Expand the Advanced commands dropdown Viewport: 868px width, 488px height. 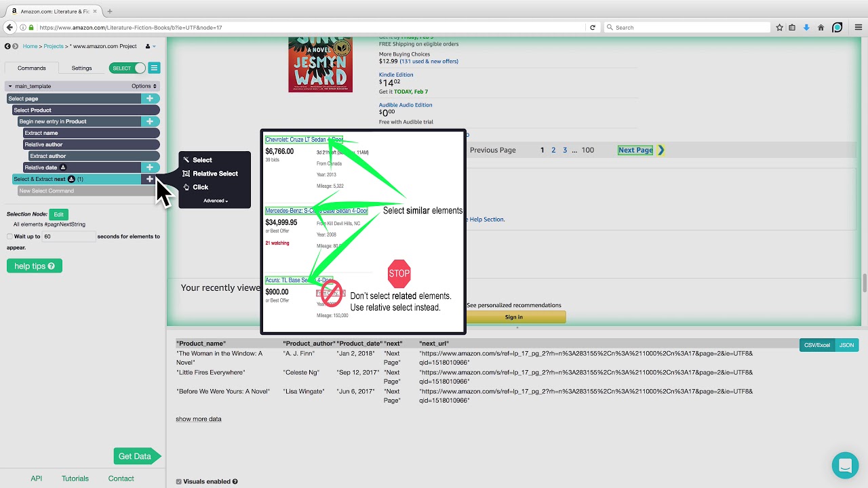click(x=216, y=201)
